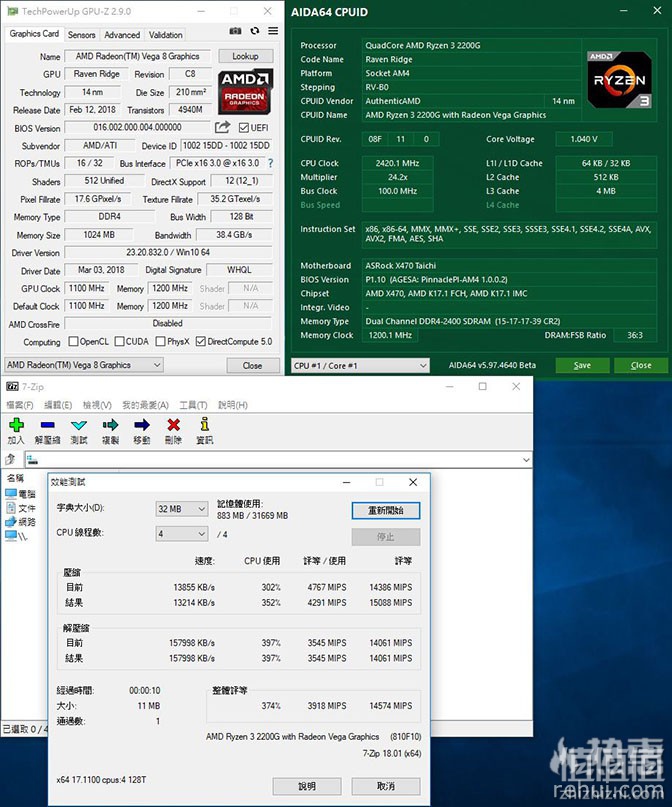Click the GPU-Z screenshot camera icon

pos(235,31)
